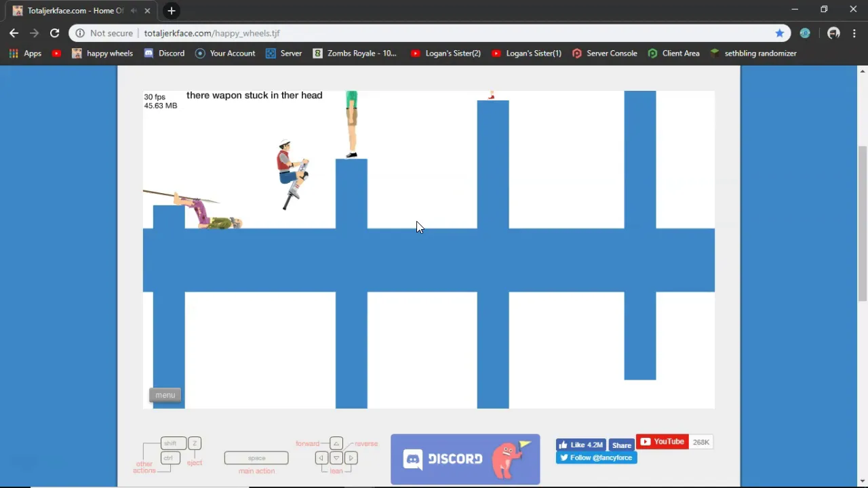The height and width of the screenshot is (488, 868).
Task: Click the Facebook Share button
Action: (621, 445)
